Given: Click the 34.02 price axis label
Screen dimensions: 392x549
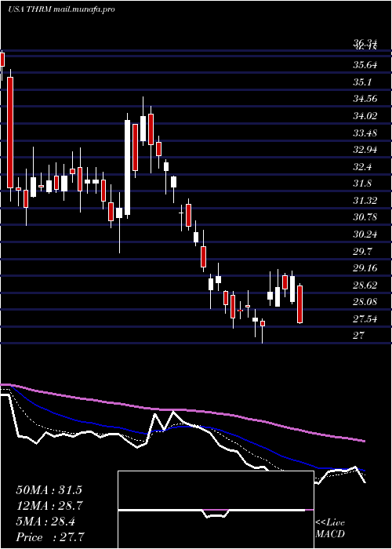Looking at the screenshot, I should (x=365, y=115).
